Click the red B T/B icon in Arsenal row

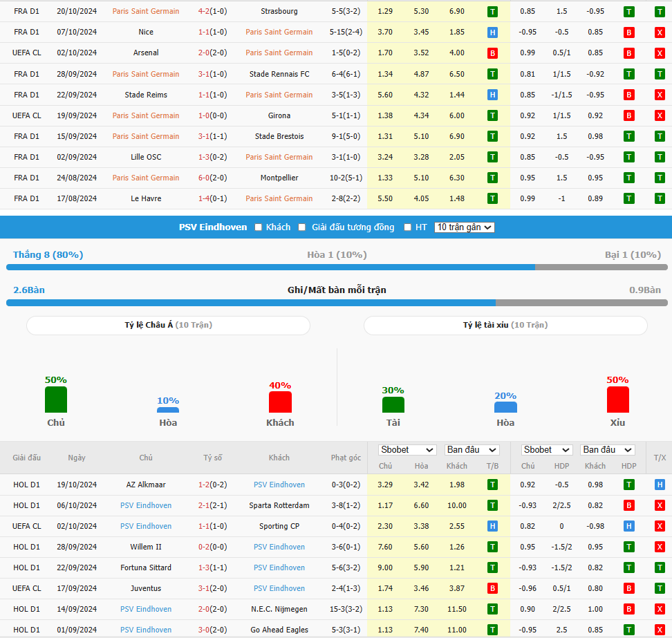[x=492, y=53]
